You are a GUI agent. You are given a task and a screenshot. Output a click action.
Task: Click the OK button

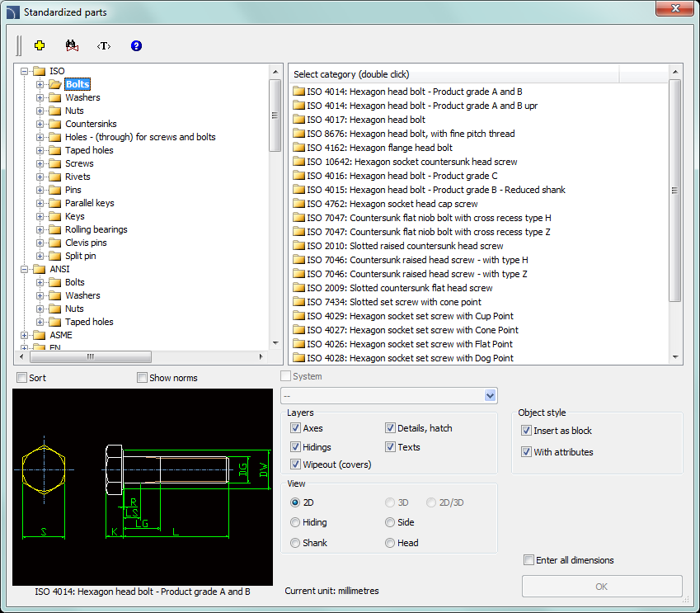click(601, 587)
